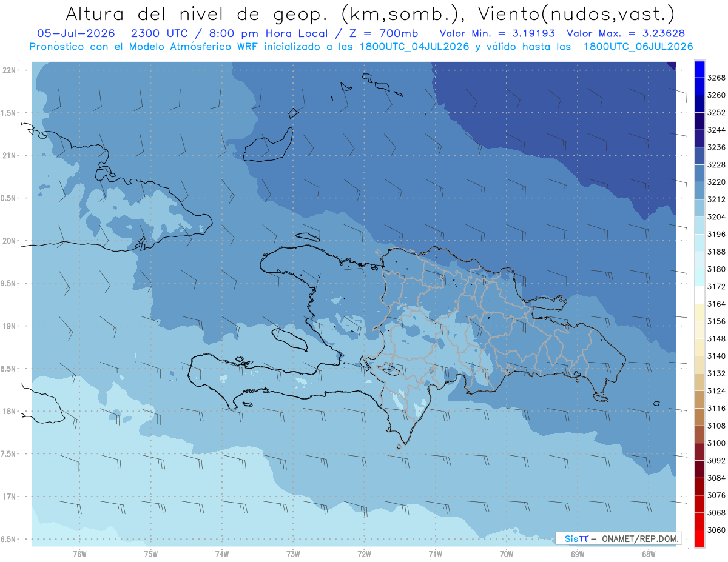728x562 pixels.
Task: Click the colorbar label '3268'
Action: [716, 78]
